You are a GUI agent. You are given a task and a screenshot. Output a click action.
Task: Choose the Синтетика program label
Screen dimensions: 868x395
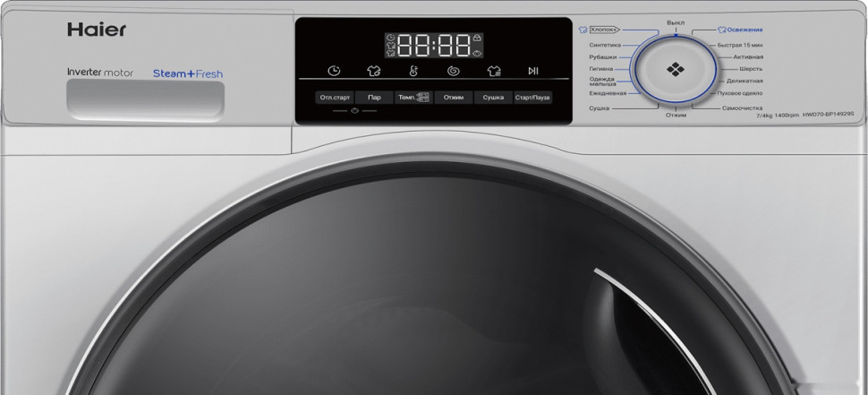click(606, 45)
